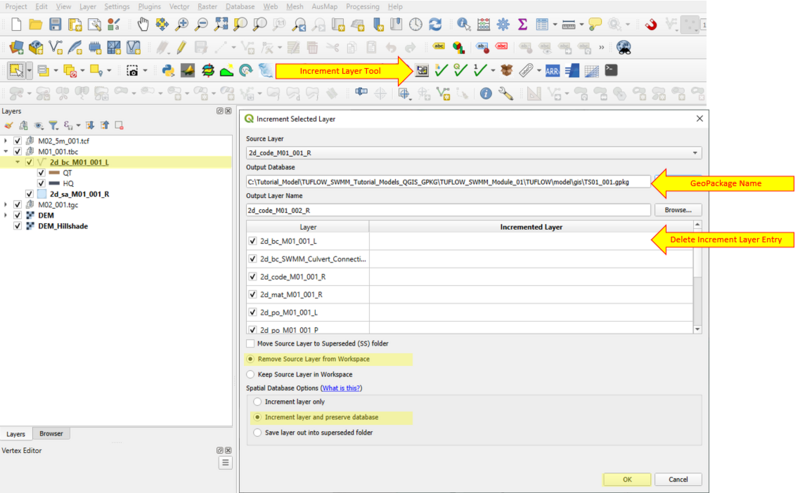
Task: Select Remove Source Layer from Workspace
Action: click(251, 359)
